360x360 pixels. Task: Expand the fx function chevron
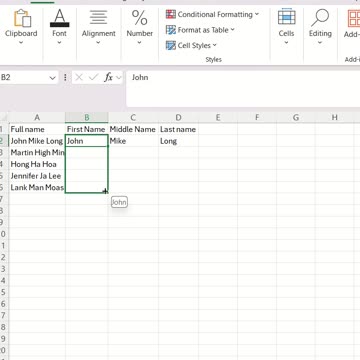click(119, 78)
